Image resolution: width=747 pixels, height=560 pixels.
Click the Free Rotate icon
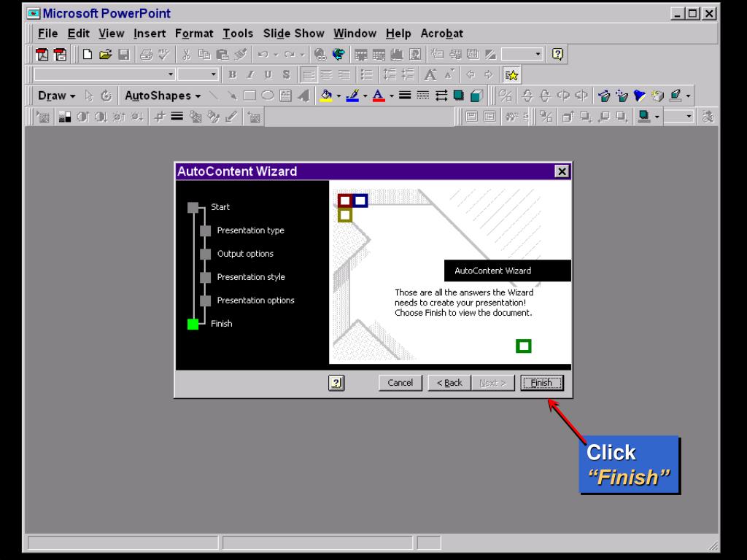(107, 96)
